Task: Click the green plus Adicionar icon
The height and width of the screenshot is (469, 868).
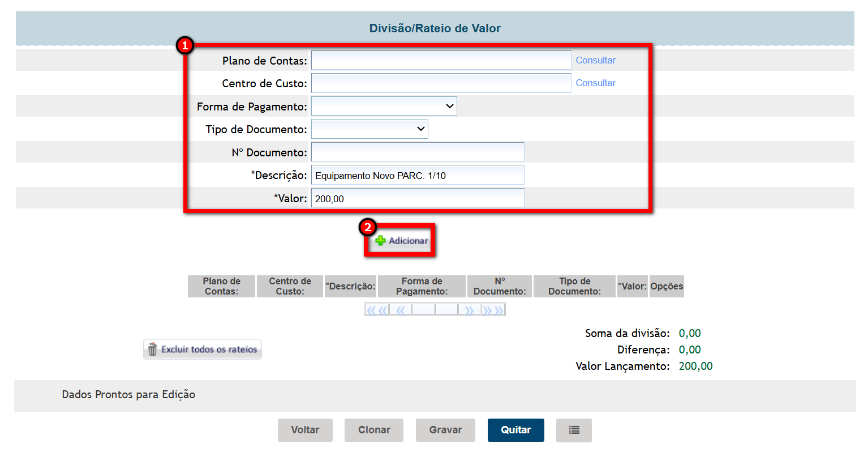Action: (381, 241)
